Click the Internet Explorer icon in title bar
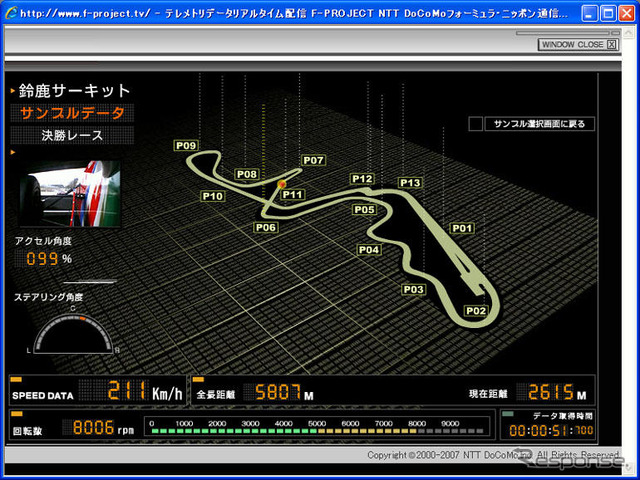 (x=11, y=13)
